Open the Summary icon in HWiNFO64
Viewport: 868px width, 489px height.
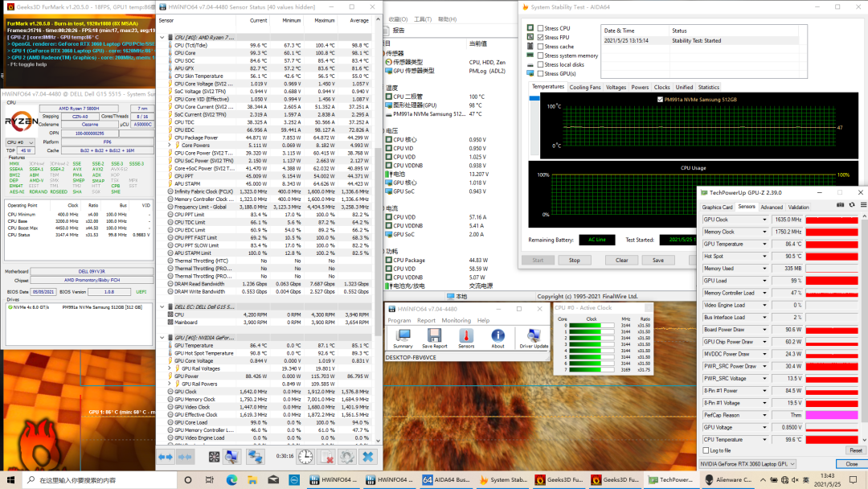coord(403,336)
